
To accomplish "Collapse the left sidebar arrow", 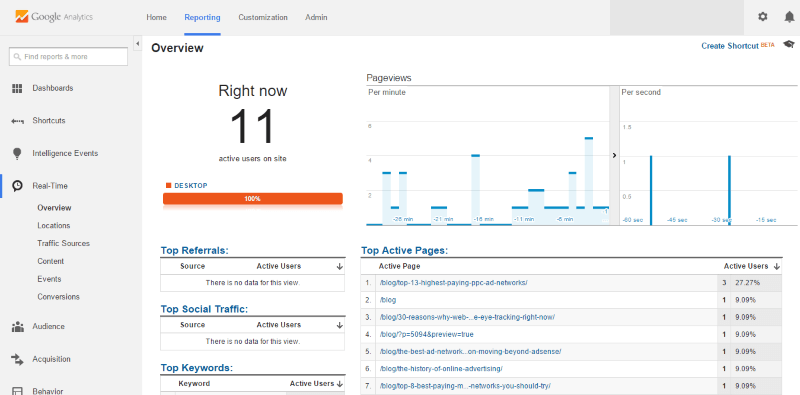I will point(137,44).
